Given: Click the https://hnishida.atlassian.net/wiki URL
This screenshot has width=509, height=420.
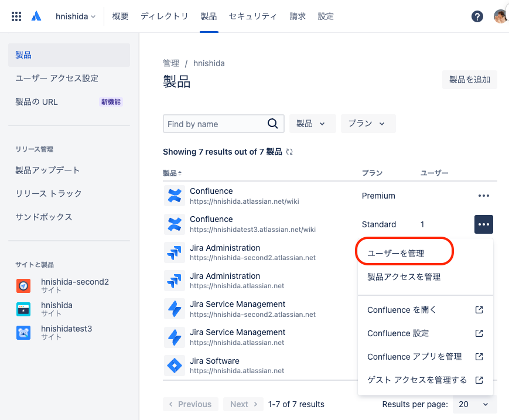Looking at the screenshot, I should 244,202.
